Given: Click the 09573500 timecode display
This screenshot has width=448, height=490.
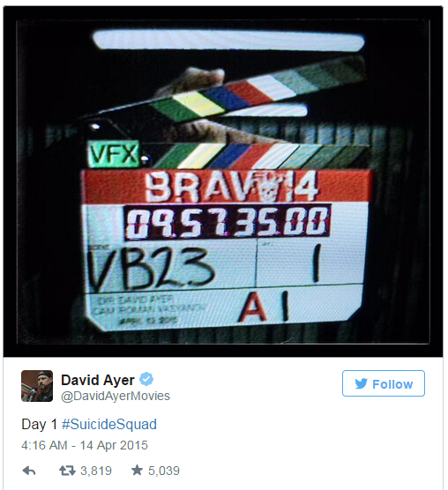Looking at the screenshot, I should point(228,223).
